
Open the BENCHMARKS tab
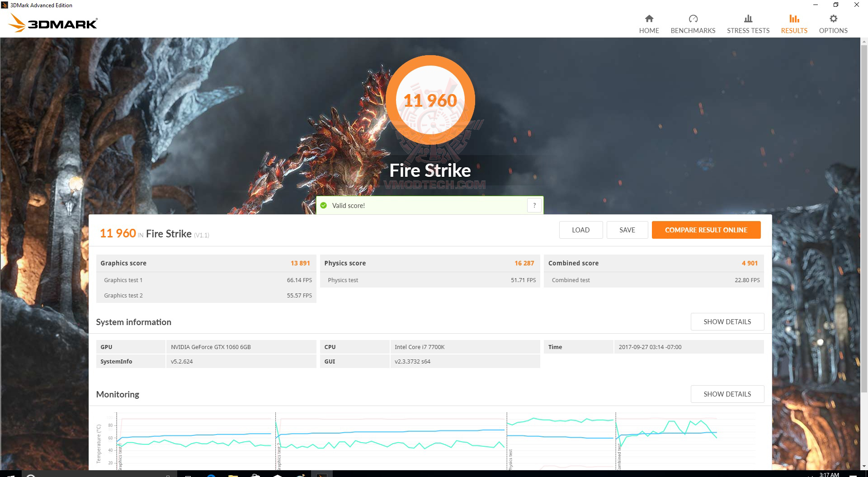click(693, 22)
